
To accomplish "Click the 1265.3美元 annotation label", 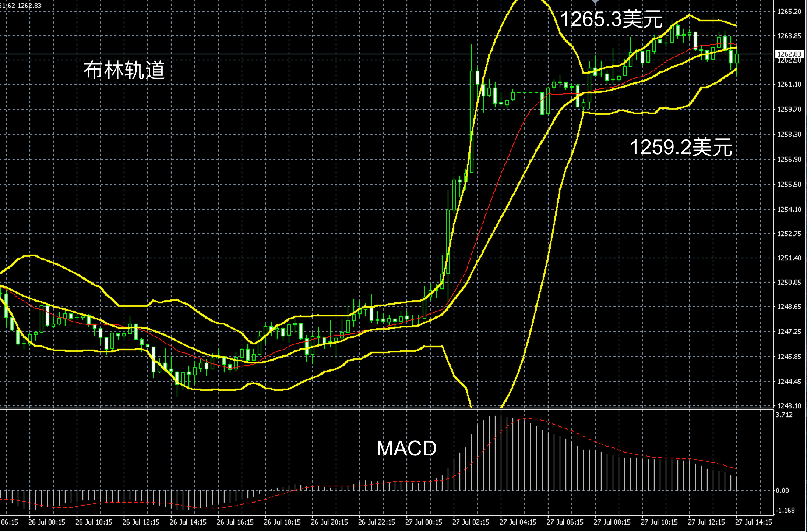I will pos(611,19).
